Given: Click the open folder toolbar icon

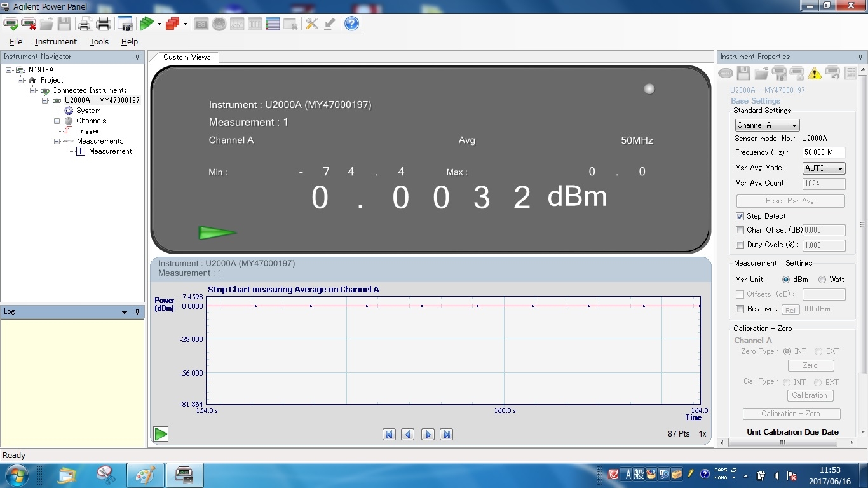Looking at the screenshot, I should point(46,24).
